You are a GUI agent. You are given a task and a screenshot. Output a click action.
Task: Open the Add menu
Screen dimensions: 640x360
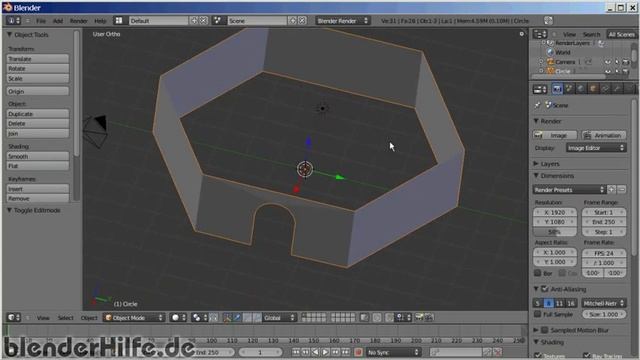point(58,20)
